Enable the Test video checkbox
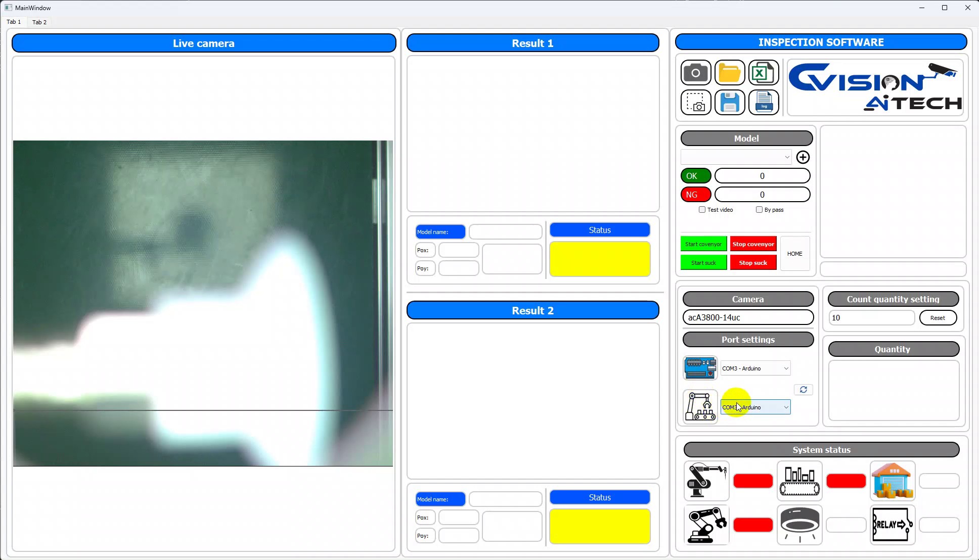979x560 pixels. pos(702,210)
